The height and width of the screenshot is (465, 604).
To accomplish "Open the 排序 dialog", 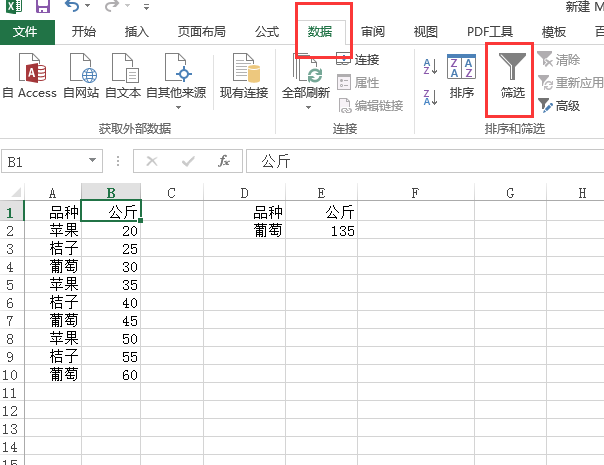I will [x=461, y=76].
